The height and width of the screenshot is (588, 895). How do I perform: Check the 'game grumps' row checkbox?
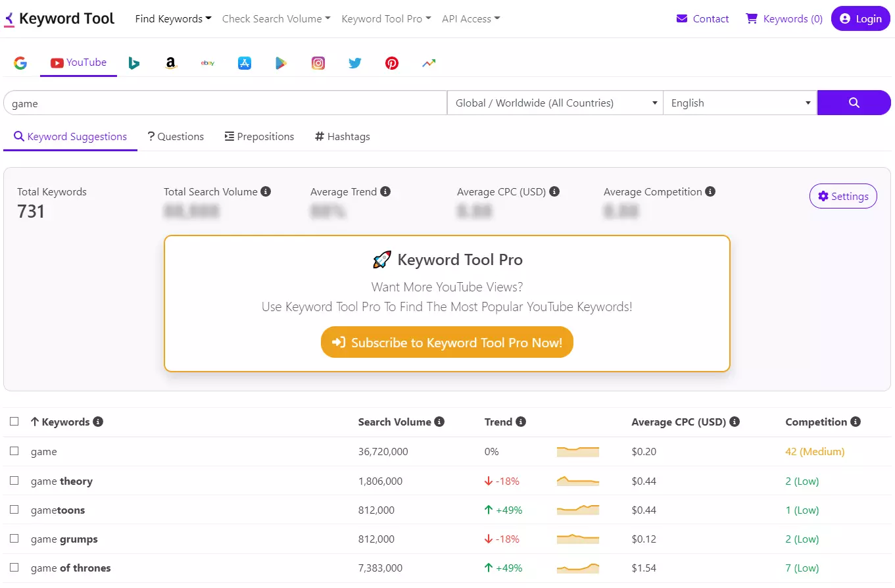[14, 539]
